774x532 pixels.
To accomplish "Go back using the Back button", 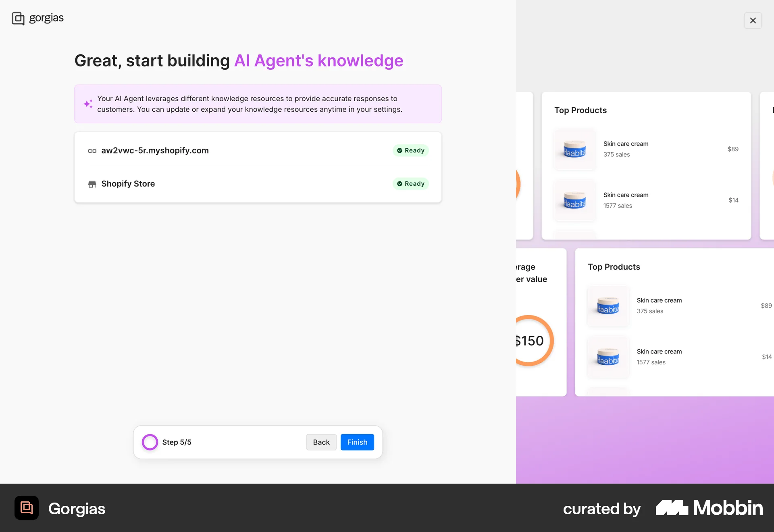I will tap(321, 442).
